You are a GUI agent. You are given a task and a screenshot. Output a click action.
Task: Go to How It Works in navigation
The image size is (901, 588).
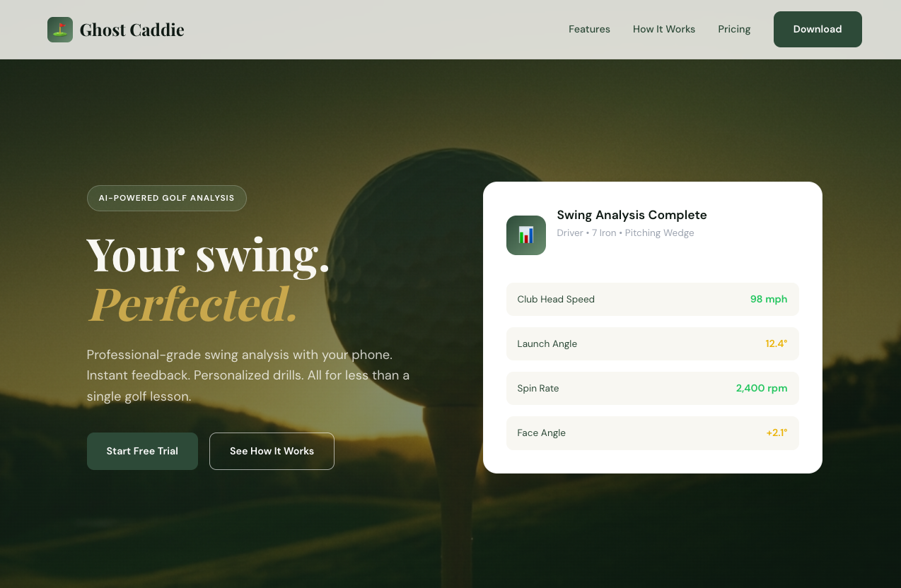[664, 29]
